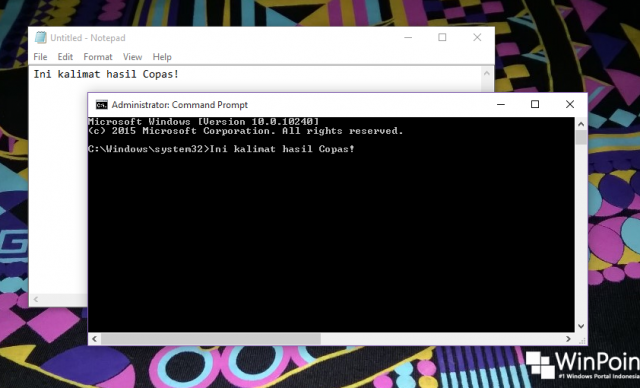640x388 pixels.
Task: Click the Command Prompt vertical scrollbar thumb
Action: [581, 137]
